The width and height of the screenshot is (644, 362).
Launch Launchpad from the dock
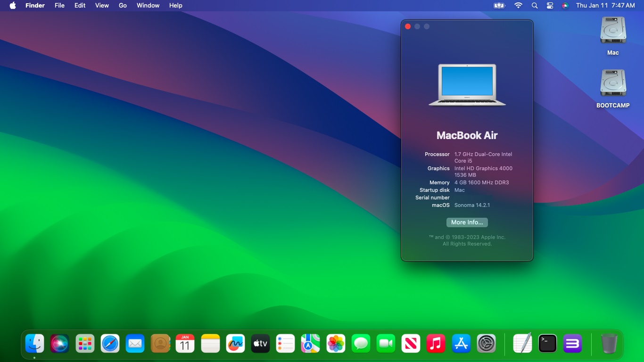point(85,344)
